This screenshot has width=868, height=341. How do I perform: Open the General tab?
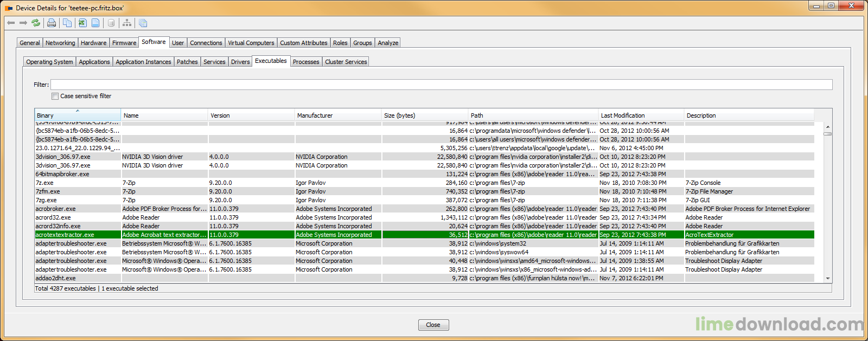[x=30, y=43]
